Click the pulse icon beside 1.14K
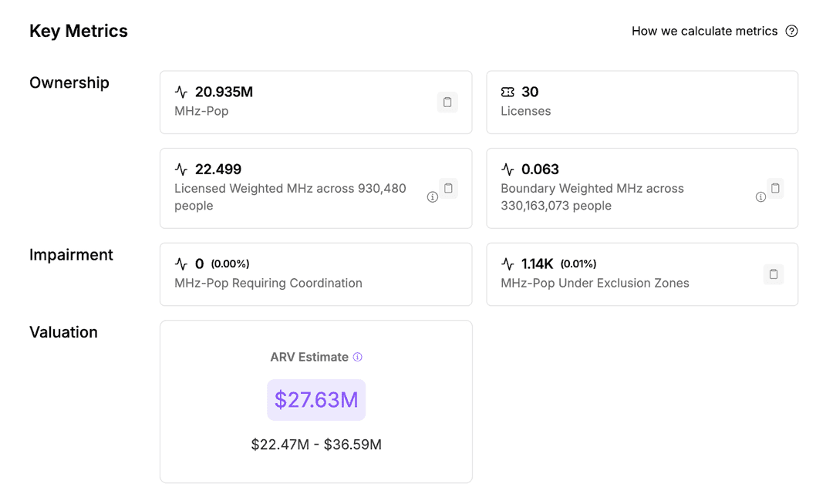This screenshot has width=833, height=504. coord(508,264)
